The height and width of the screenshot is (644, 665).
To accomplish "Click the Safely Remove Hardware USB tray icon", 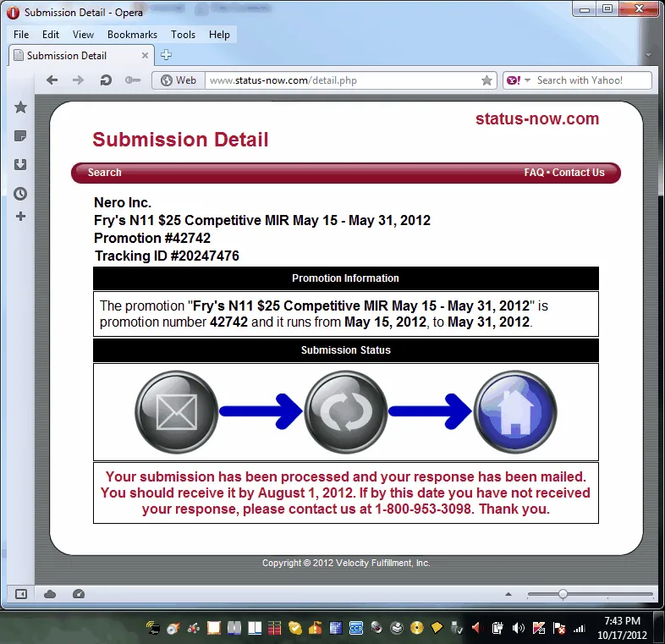I will 456,627.
